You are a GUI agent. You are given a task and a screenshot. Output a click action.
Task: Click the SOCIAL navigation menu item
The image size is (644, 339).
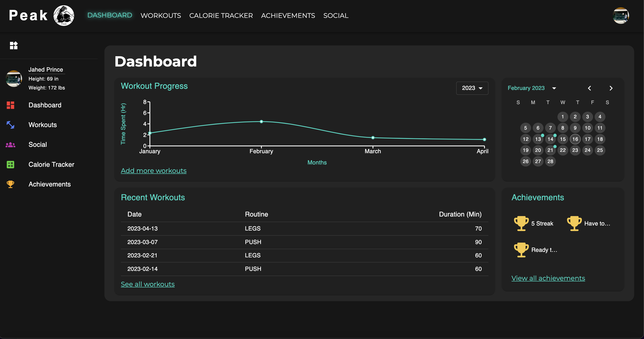click(336, 15)
